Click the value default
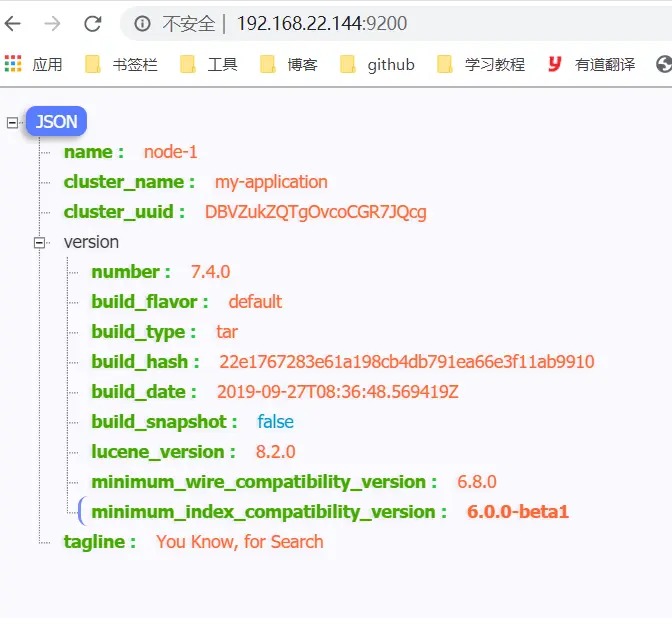 pyautogui.click(x=255, y=302)
